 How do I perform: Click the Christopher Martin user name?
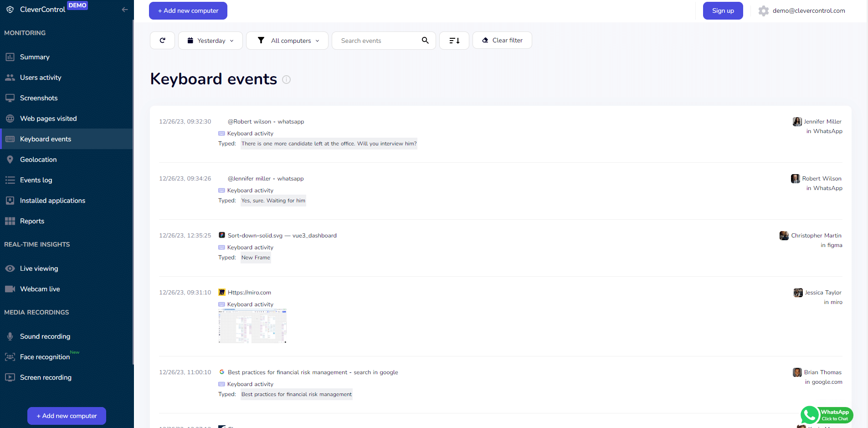coord(816,236)
